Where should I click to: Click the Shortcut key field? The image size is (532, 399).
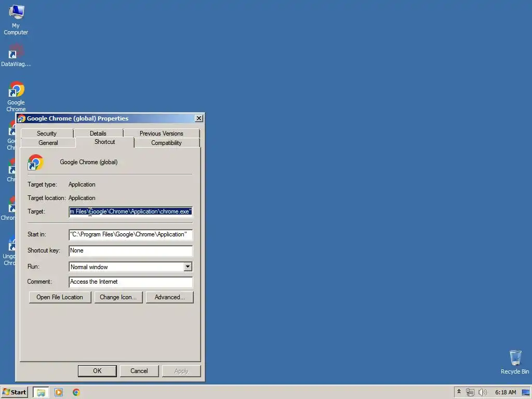pos(130,251)
